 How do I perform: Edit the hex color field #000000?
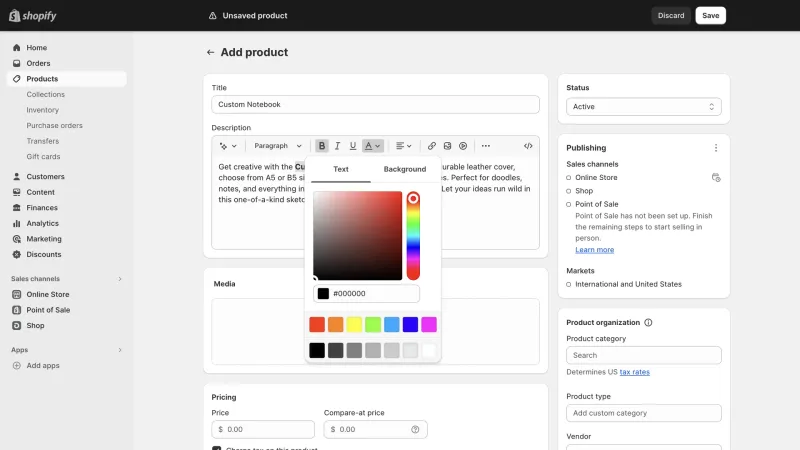point(366,294)
